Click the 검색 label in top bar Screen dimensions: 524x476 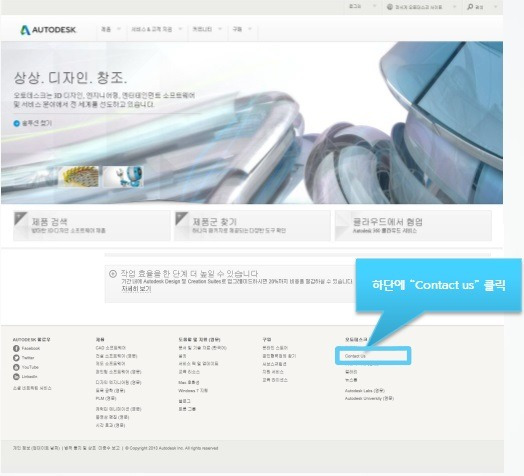click(479, 7)
